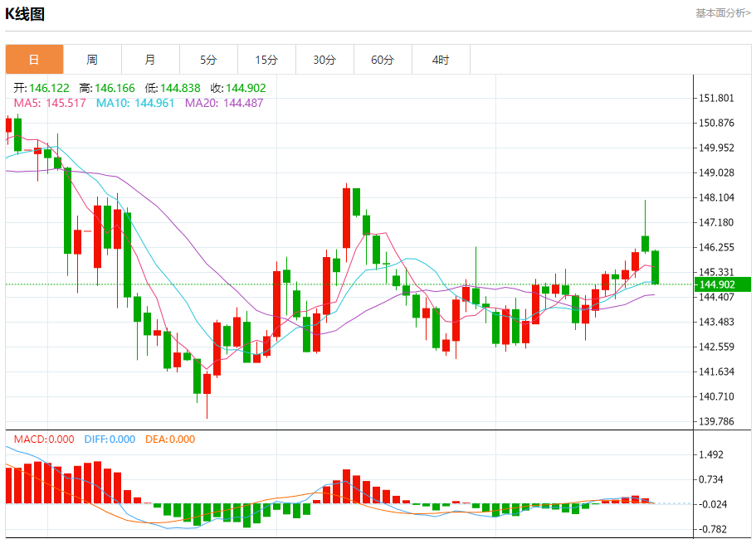
Task: Click the DIFF value label
Action: [x=110, y=439]
